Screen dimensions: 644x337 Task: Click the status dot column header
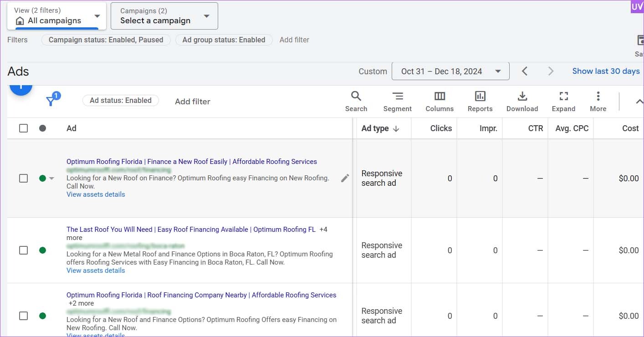(x=42, y=128)
